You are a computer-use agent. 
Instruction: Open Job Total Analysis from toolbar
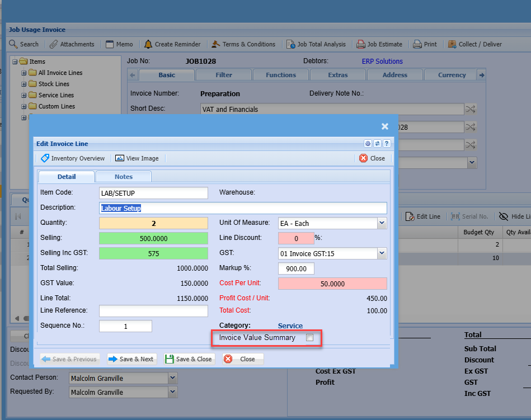pyautogui.click(x=316, y=44)
